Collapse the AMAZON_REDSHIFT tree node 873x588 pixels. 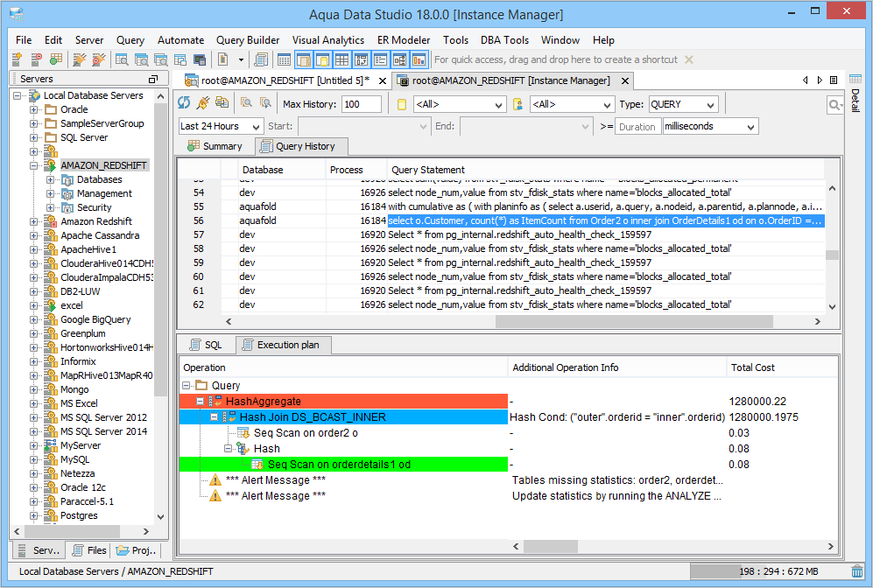point(34,165)
